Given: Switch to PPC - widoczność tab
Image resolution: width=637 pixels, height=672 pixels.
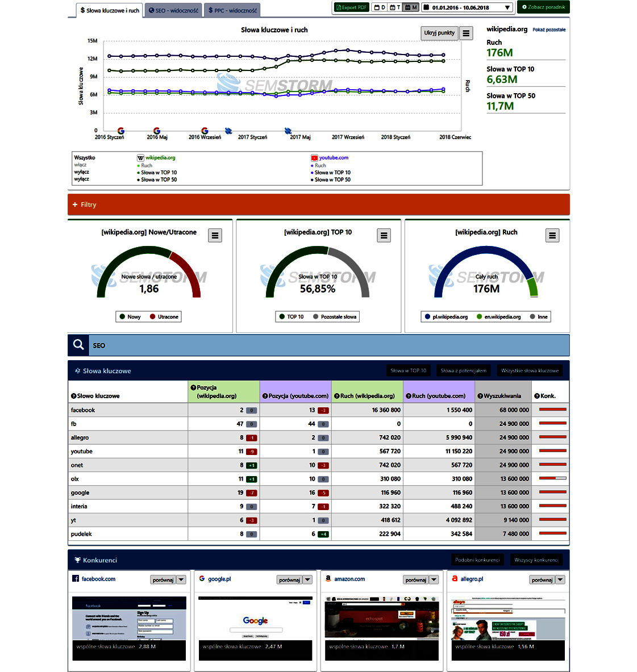Looking at the screenshot, I should pyautogui.click(x=232, y=10).
